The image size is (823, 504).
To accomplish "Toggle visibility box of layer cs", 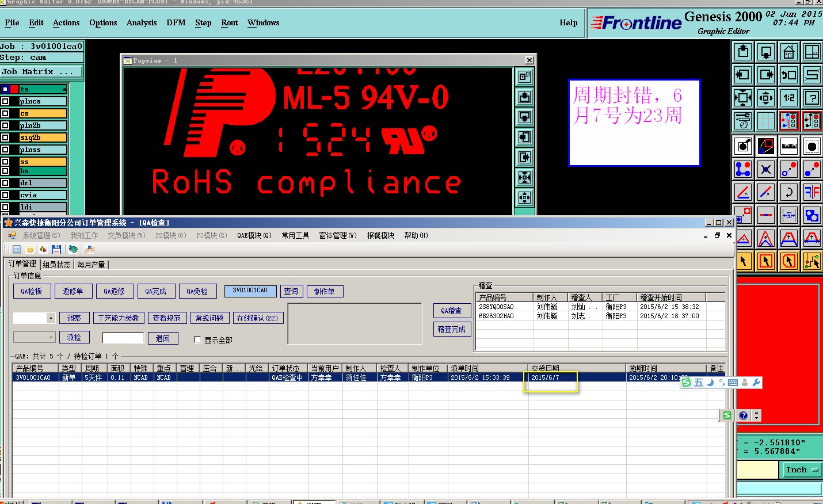I will [x=5, y=113].
